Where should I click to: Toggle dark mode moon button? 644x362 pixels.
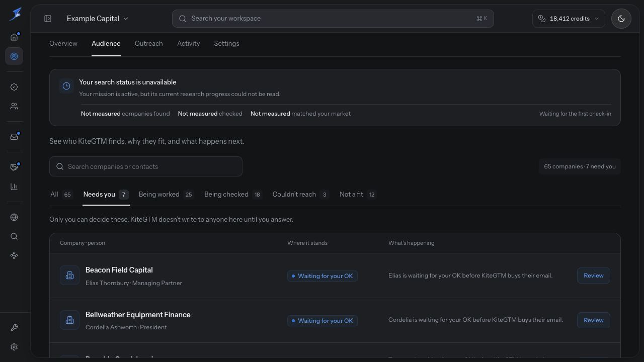[621, 19]
